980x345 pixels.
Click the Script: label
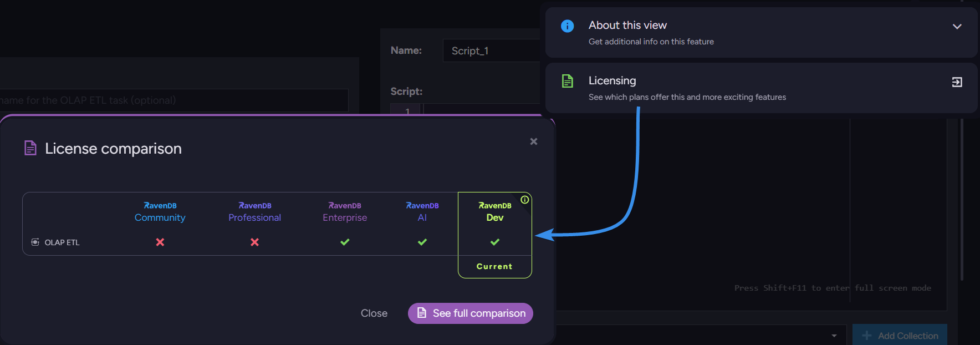pos(406,91)
